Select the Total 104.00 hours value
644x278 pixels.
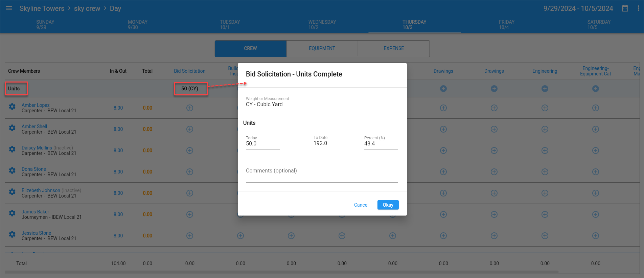[118, 263]
